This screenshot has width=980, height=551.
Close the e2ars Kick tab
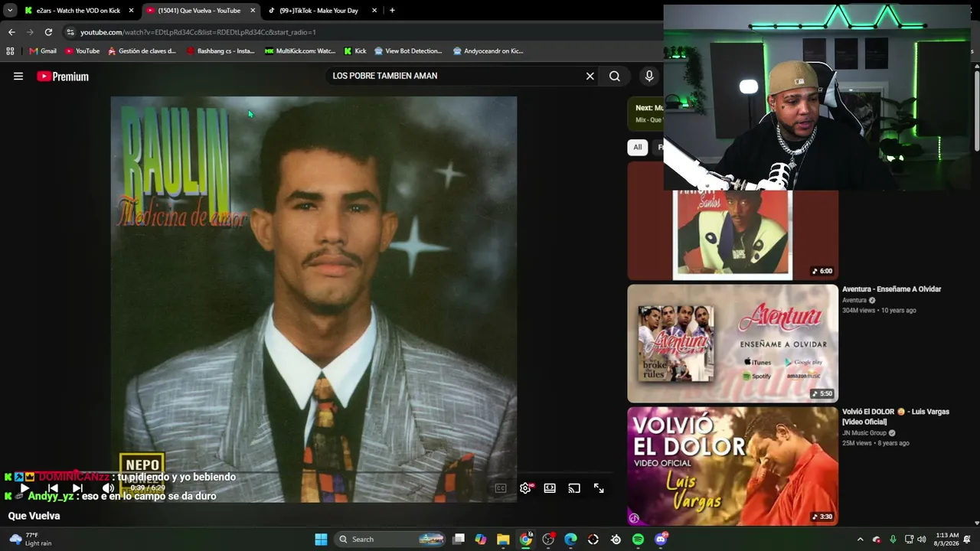coord(131,11)
